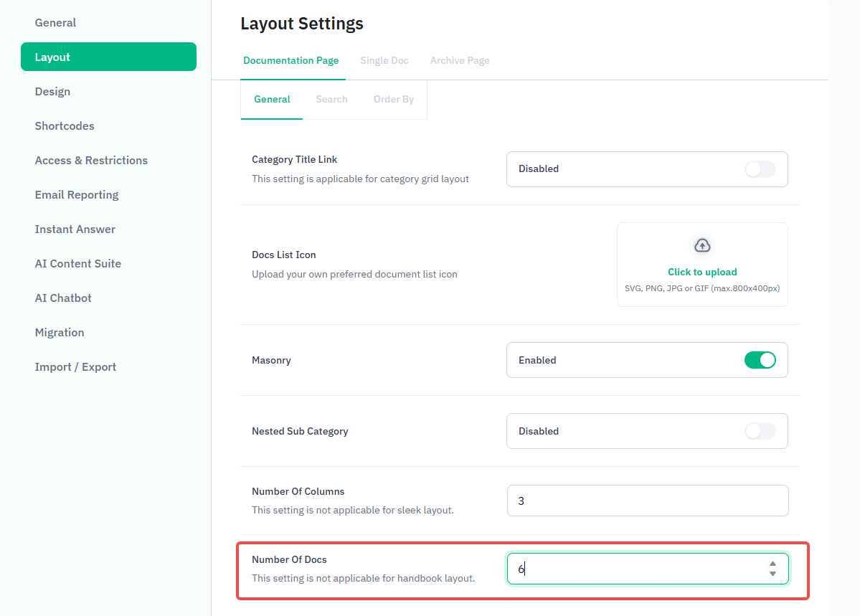Click the Number Of Columns input field
Screen dimensions: 860x616
pyautogui.click(x=647, y=501)
